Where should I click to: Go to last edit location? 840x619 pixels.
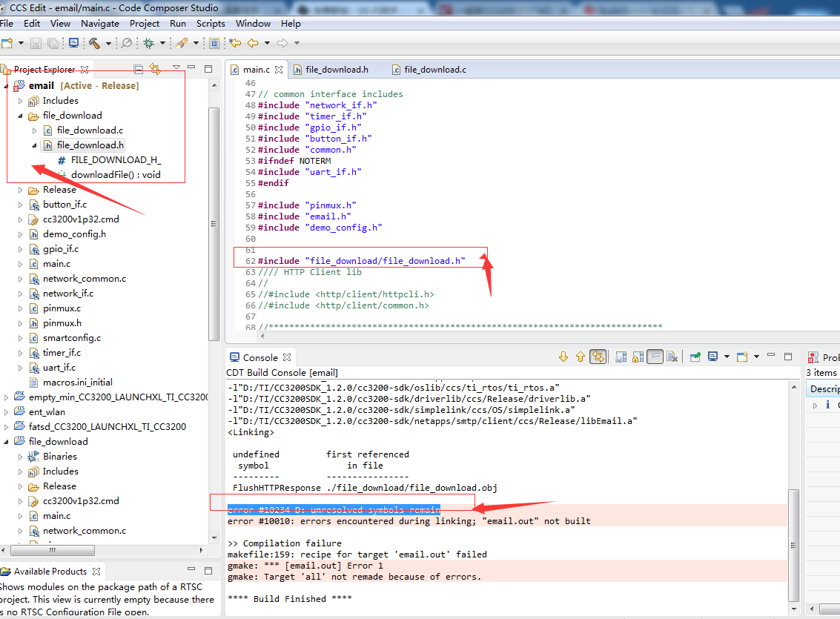235,43
